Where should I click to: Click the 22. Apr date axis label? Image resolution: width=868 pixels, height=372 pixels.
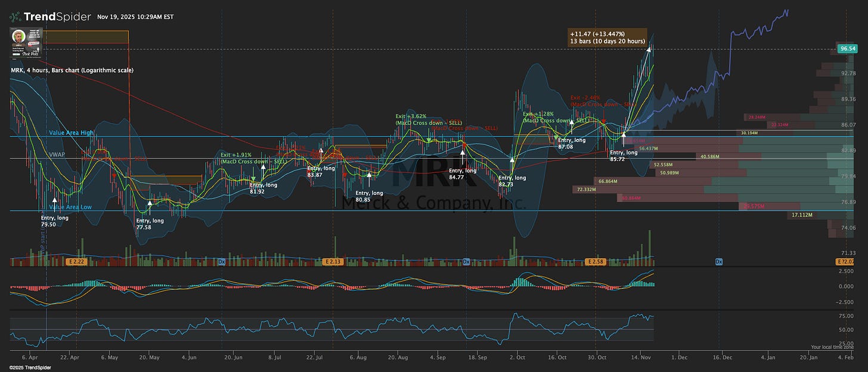[70, 357]
